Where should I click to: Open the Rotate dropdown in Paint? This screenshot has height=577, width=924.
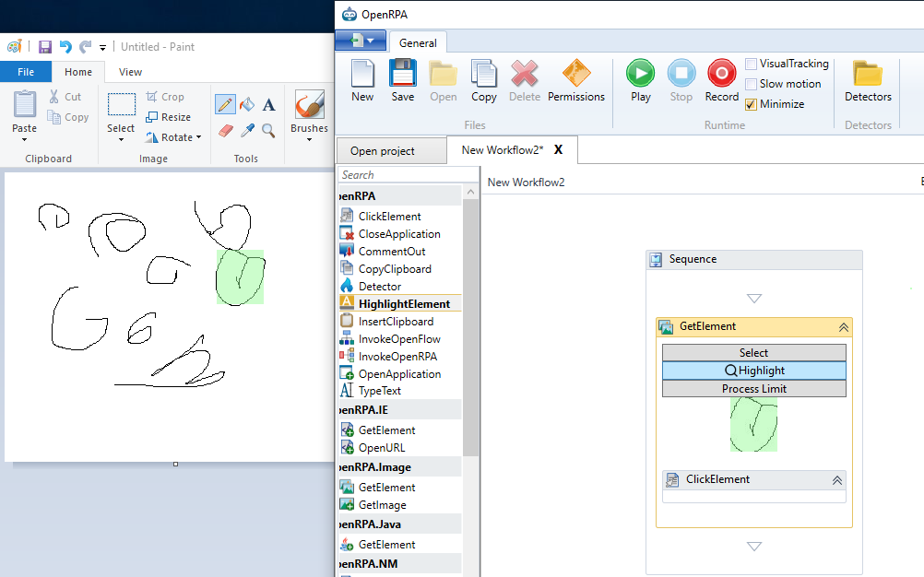click(x=174, y=137)
